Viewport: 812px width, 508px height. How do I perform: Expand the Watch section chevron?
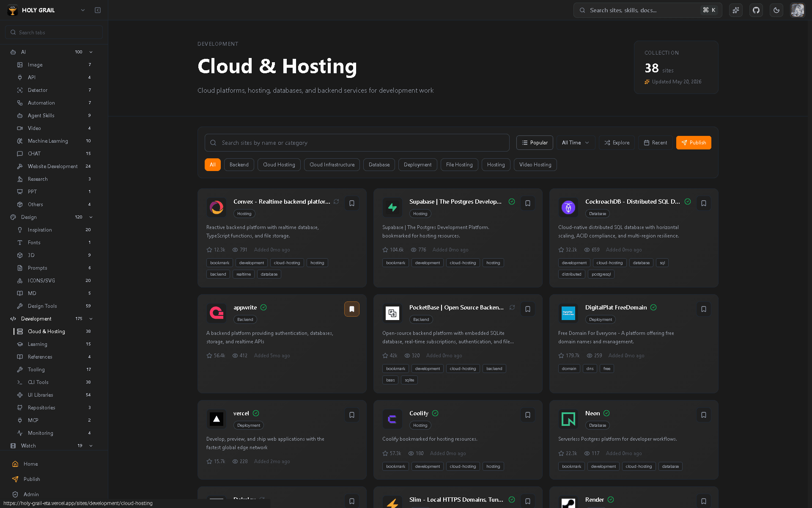click(91, 446)
